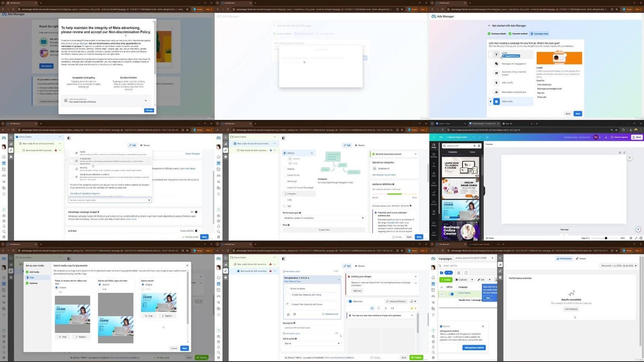The image size is (644, 362).
Task: Open the Elements panel in Canva sidebar
Action: tap(433, 155)
